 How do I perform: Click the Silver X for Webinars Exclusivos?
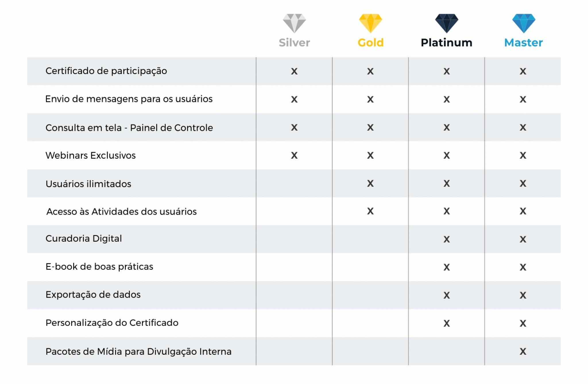tap(294, 155)
